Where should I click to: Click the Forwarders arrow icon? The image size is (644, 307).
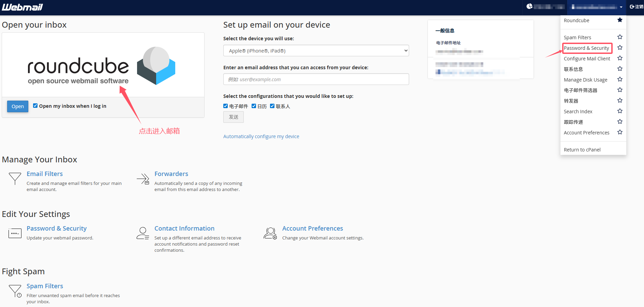coord(143,179)
